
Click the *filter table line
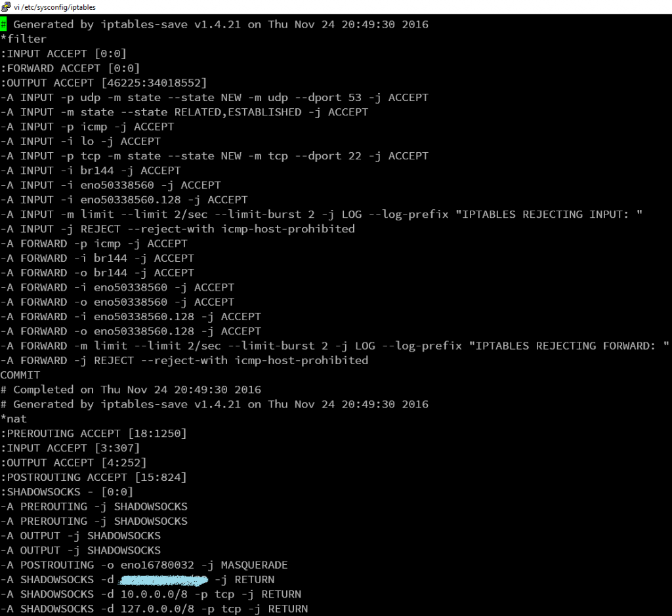(x=24, y=39)
